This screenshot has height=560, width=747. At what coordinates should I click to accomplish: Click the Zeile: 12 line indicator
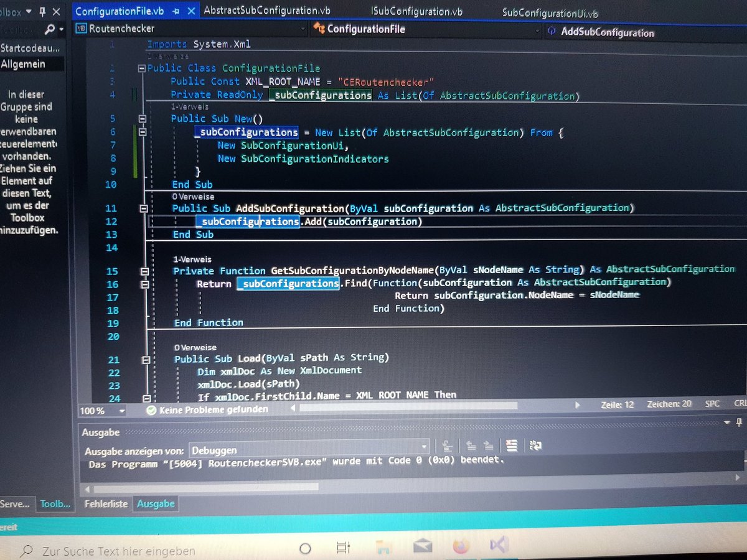[618, 404]
